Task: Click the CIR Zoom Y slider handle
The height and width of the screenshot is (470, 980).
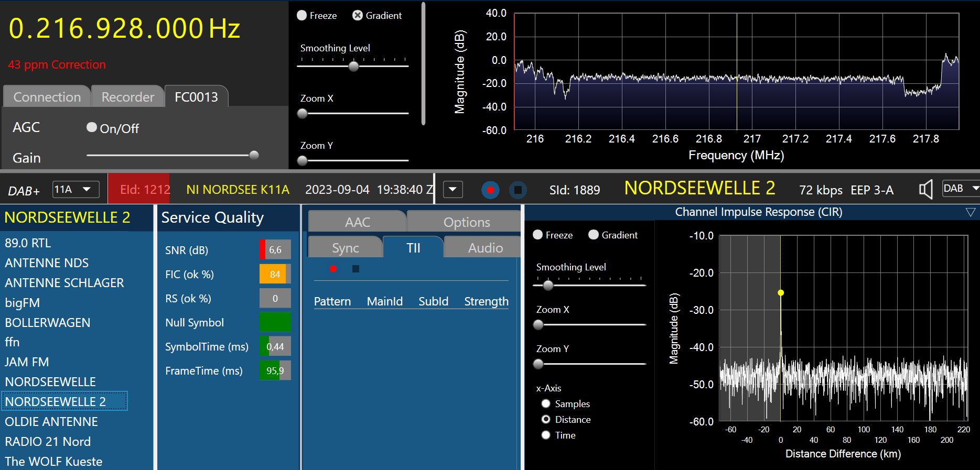Action: (x=538, y=364)
